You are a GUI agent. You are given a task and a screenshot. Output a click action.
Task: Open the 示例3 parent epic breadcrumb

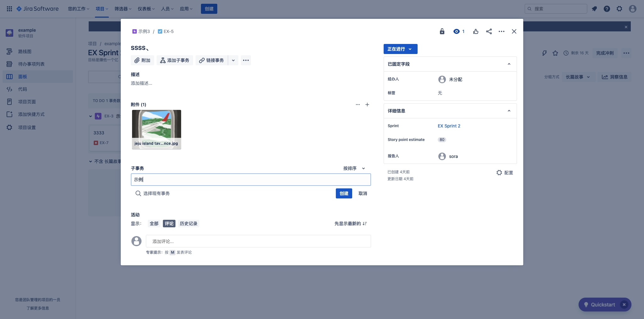click(141, 31)
